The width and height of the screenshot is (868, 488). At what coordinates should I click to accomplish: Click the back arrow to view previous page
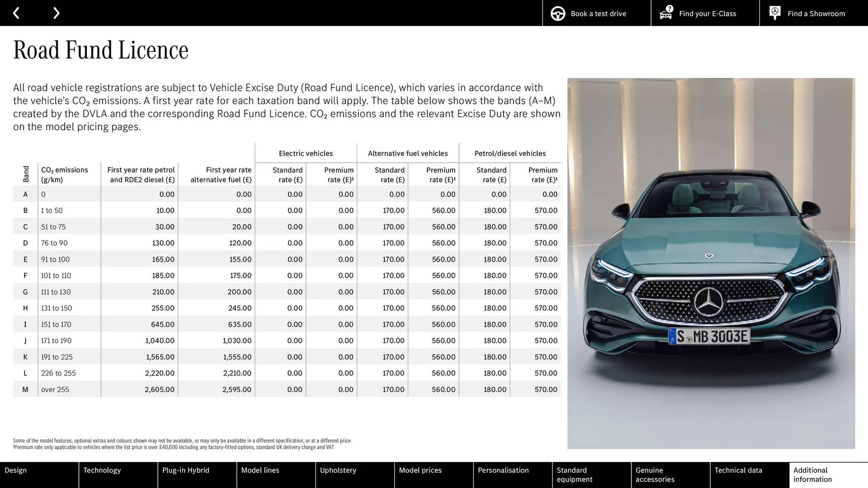pyautogui.click(x=16, y=13)
